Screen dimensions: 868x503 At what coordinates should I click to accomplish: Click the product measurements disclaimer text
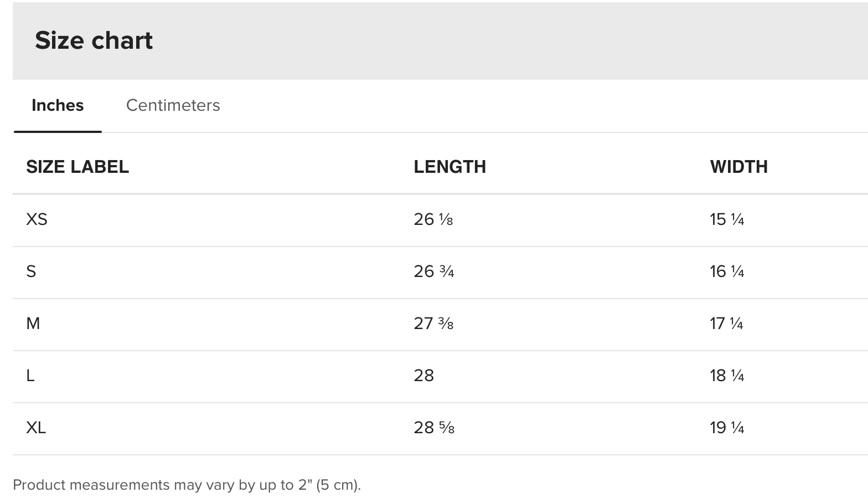(x=187, y=485)
